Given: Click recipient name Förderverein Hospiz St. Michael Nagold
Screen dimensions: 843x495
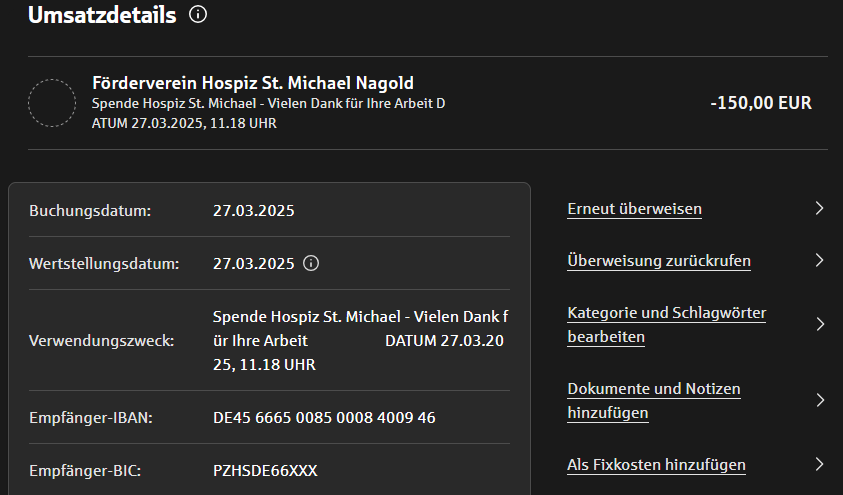Looking at the screenshot, I should click(252, 83).
